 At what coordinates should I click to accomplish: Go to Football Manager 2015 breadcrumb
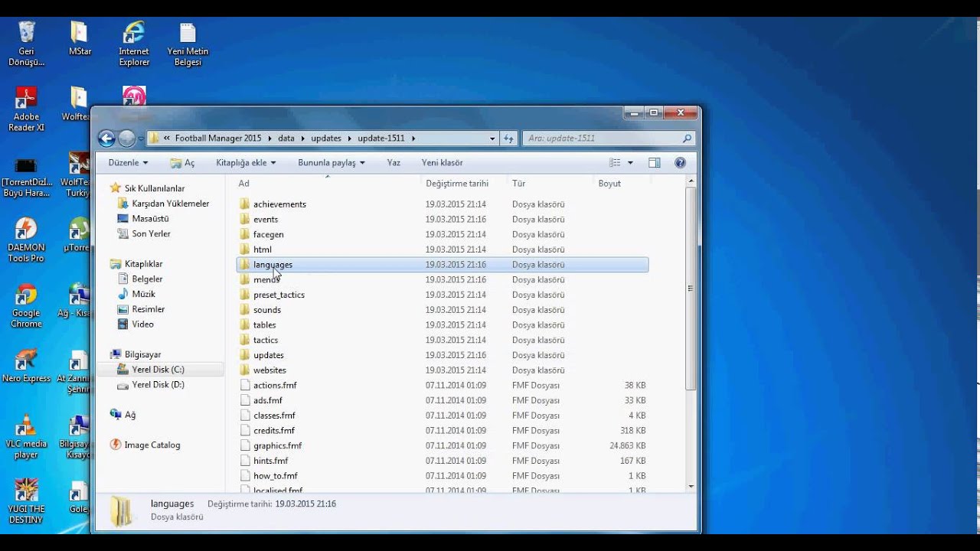tap(218, 139)
